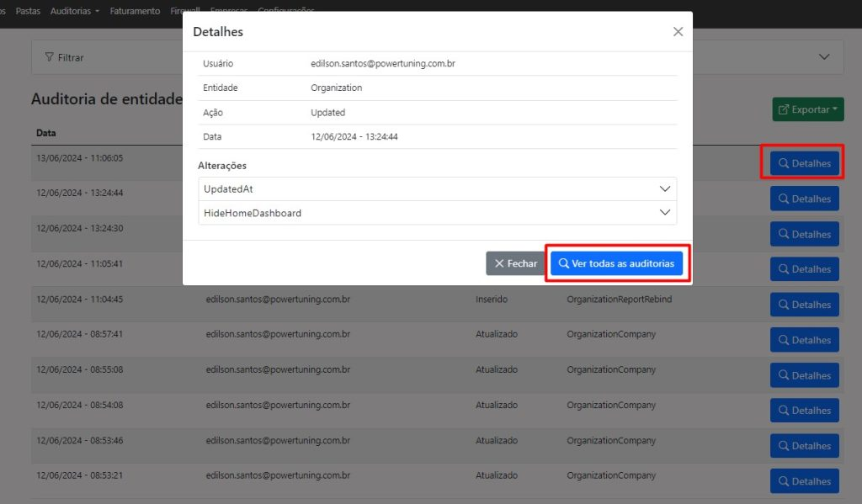Open the Exportar dropdown

tap(807, 110)
